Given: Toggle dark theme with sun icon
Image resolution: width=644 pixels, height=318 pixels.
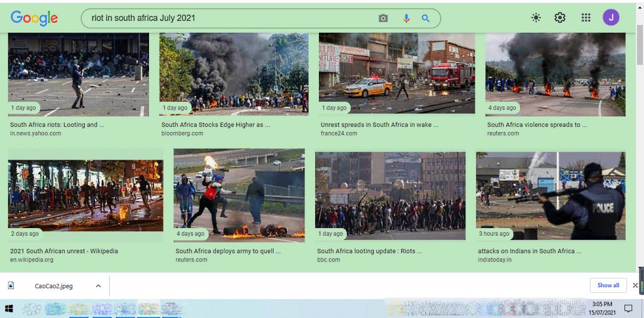Looking at the screenshot, I should [x=536, y=18].
